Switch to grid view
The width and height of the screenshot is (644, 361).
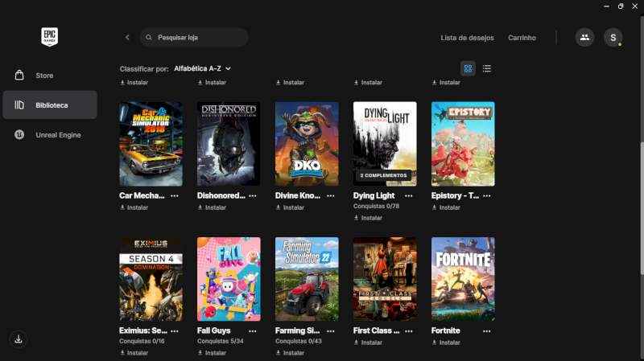coord(468,68)
